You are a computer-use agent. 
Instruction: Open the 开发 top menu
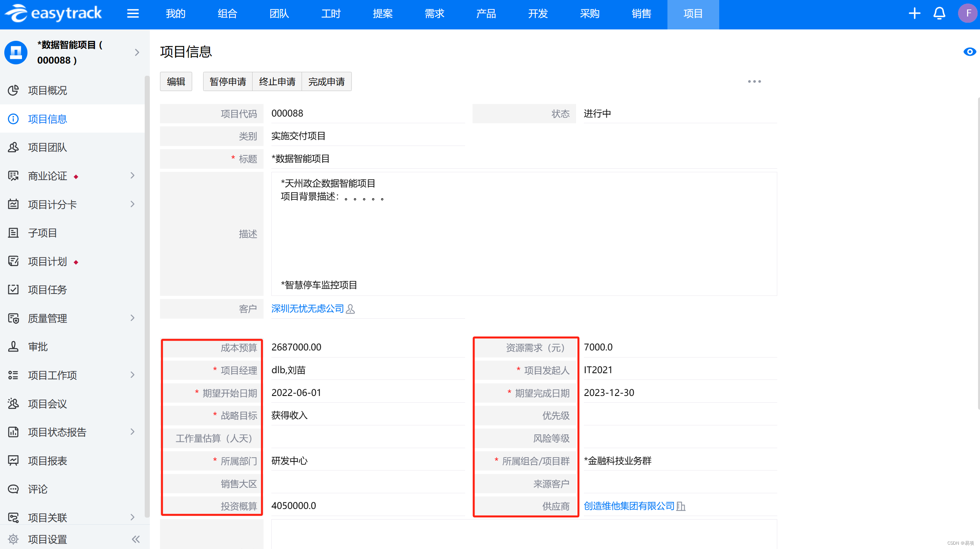click(538, 14)
